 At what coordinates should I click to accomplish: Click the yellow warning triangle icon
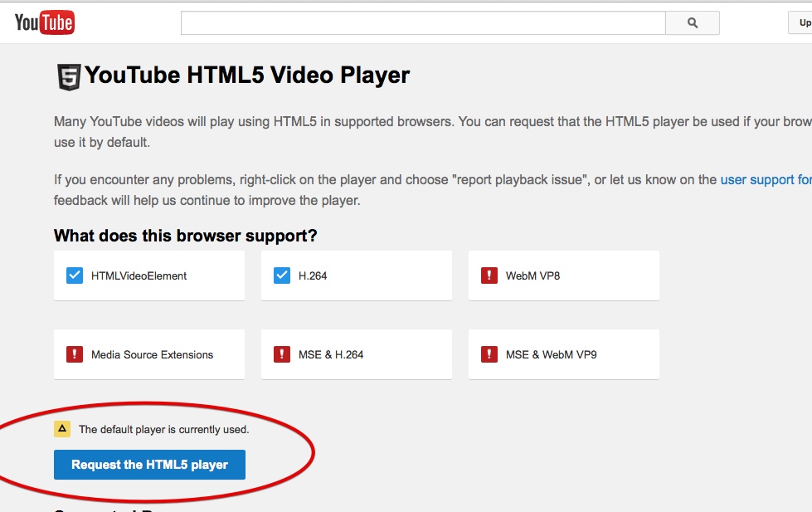(x=62, y=429)
